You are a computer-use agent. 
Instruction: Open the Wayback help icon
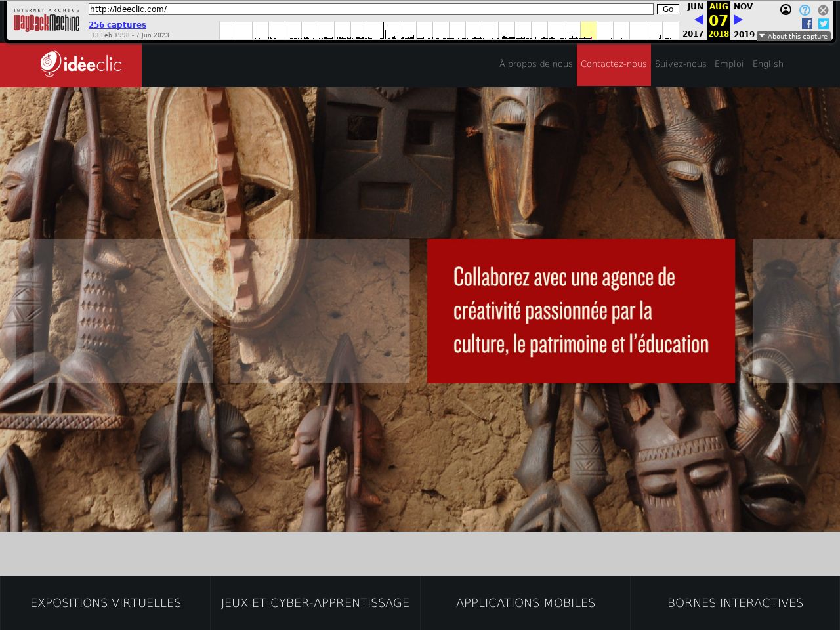805,10
